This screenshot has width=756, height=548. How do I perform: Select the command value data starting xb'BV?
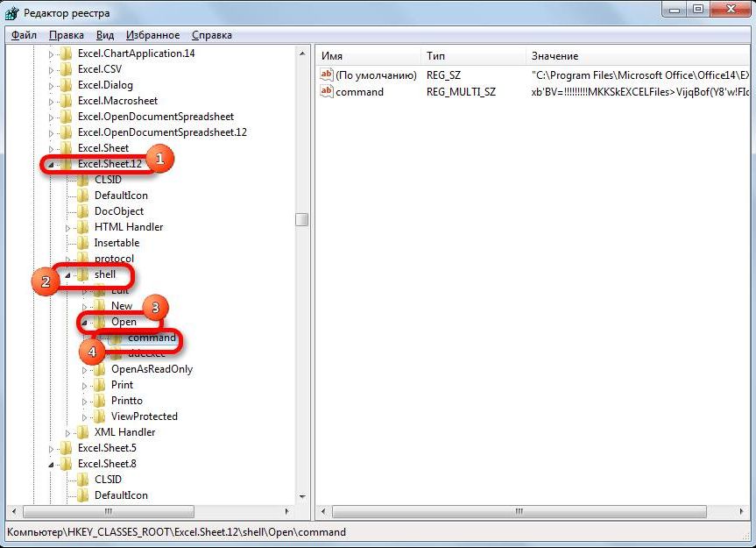click(640, 92)
